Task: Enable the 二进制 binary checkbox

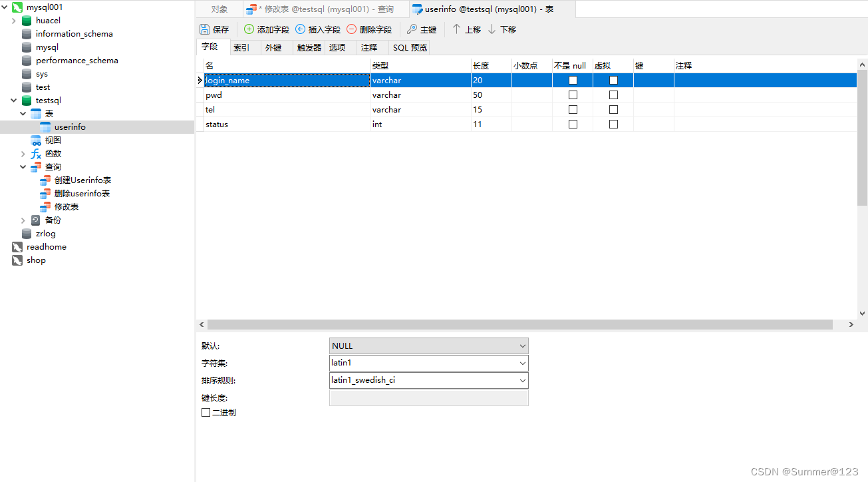Action: [x=206, y=413]
